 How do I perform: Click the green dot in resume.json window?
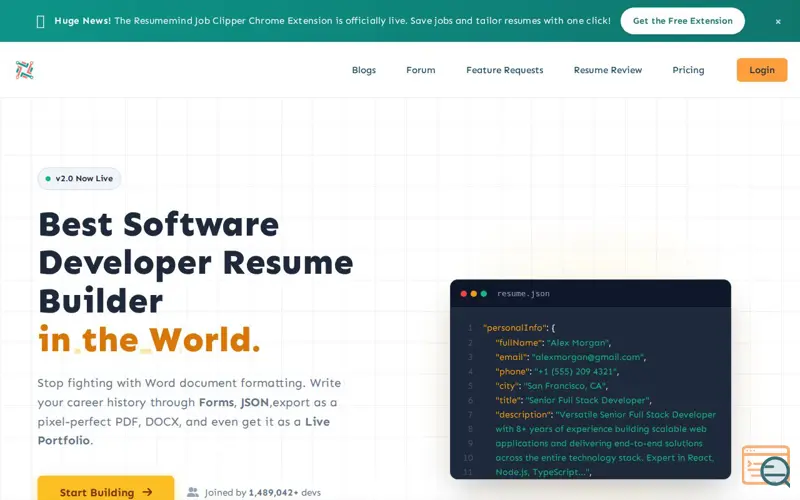tap(484, 294)
